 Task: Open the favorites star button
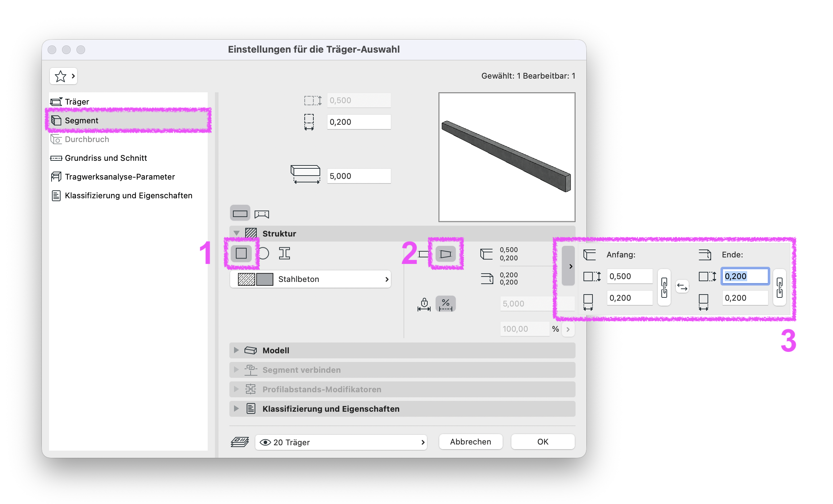(x=63, y=76)
